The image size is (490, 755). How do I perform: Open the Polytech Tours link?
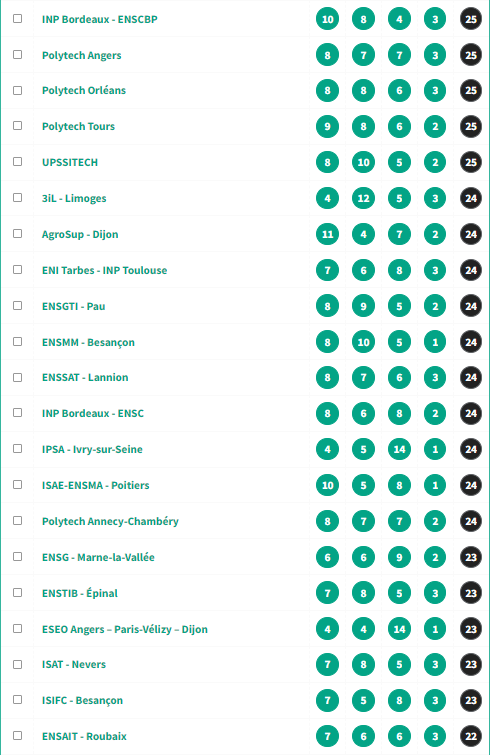(x=78, y=127)
